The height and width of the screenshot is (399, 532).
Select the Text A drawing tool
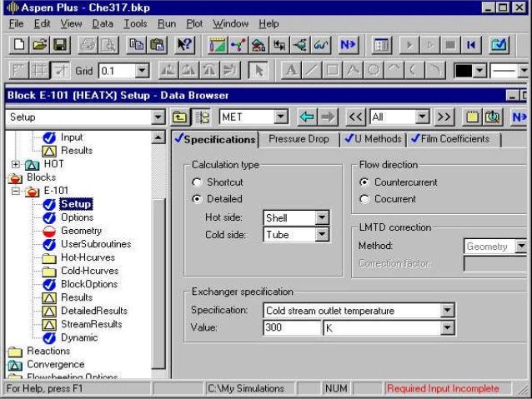pos(291,71)
